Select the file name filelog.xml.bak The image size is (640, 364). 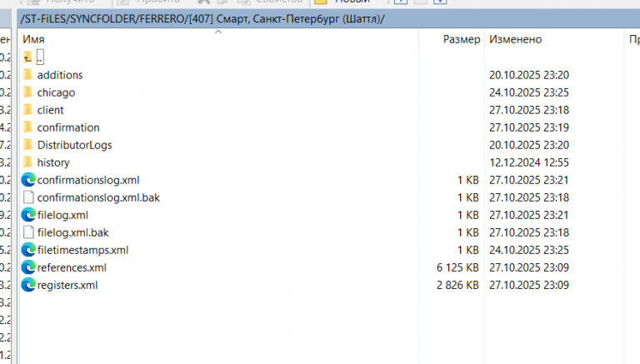[73, 233]
